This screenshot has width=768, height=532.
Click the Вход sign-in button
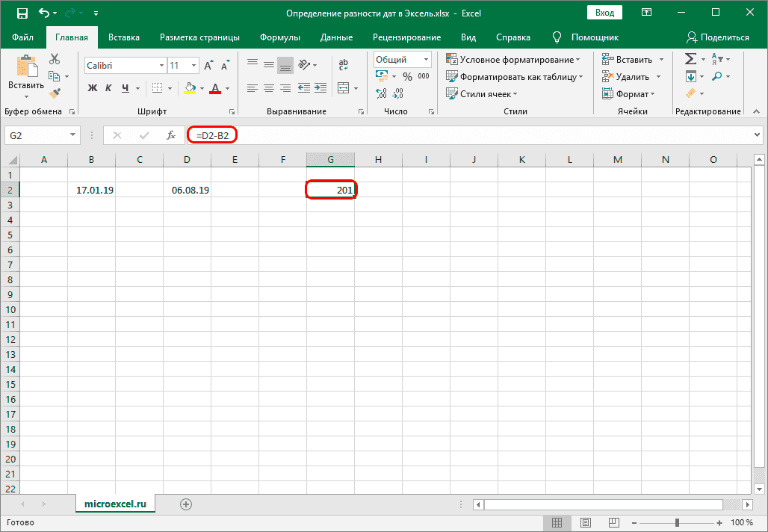click(605, 13)
